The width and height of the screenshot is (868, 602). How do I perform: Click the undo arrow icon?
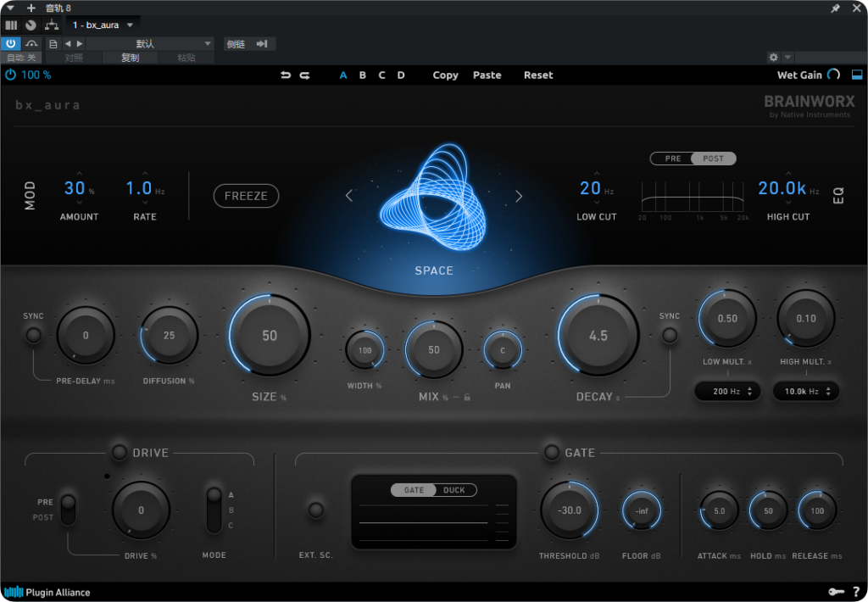click(286, 75)
